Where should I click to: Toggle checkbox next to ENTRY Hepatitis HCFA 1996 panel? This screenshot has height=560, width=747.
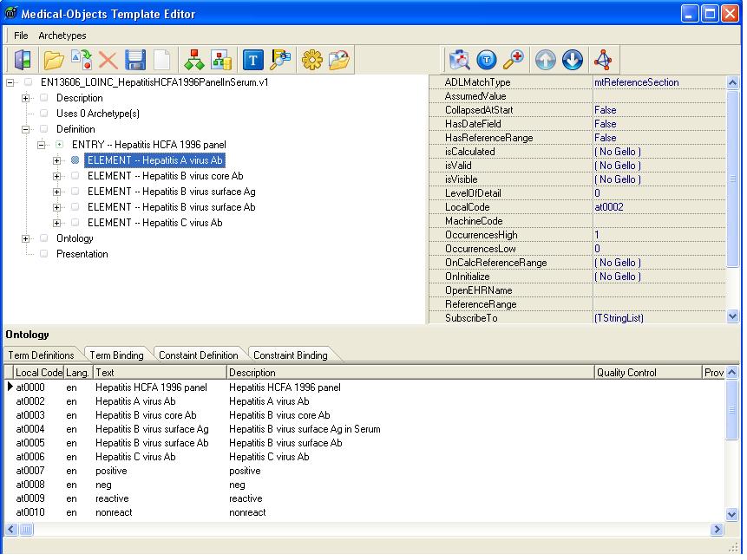pos(60,145)
